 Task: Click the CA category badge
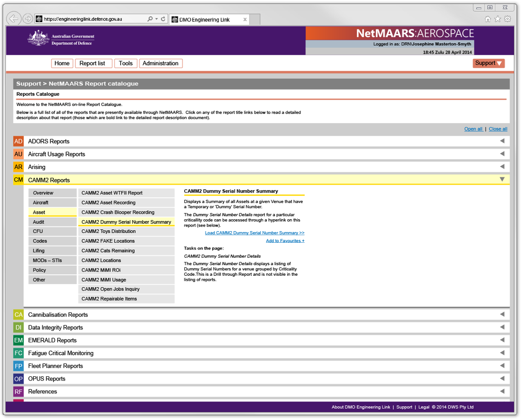point(18,315)
